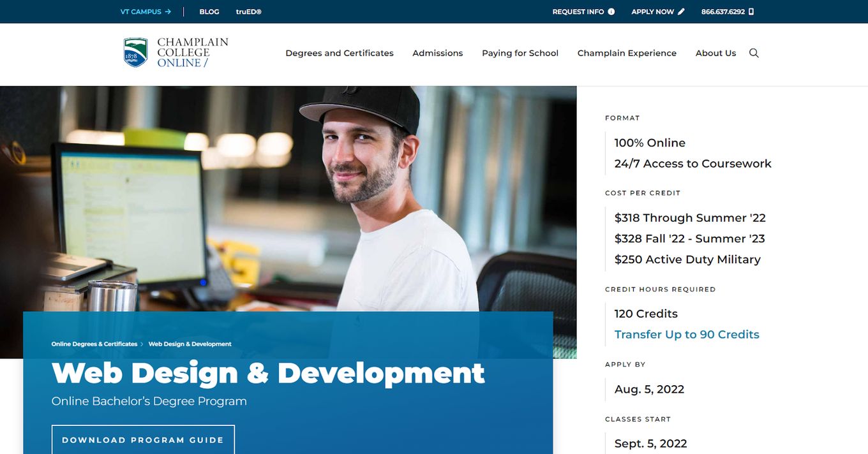
Task: Click the Request Info circle icon
Action: tap(611, 11)
